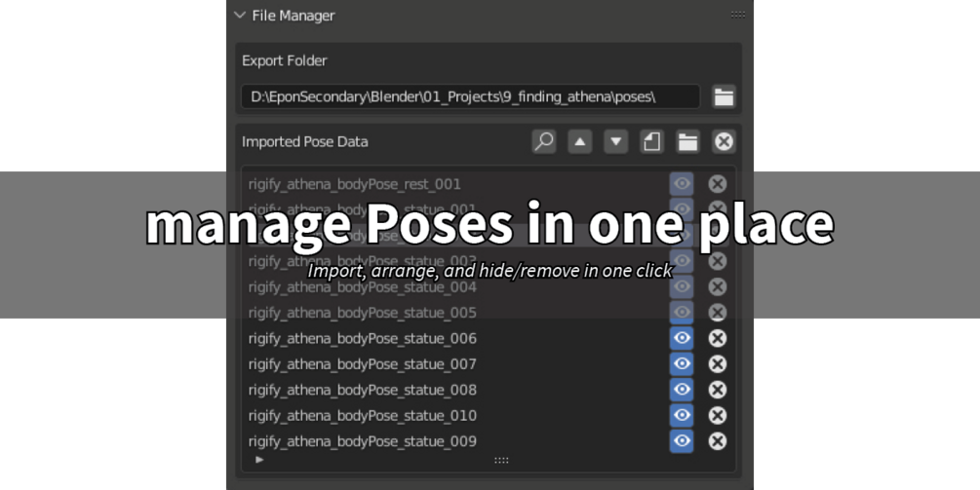Import pose file with the page icon

[652, 141]
